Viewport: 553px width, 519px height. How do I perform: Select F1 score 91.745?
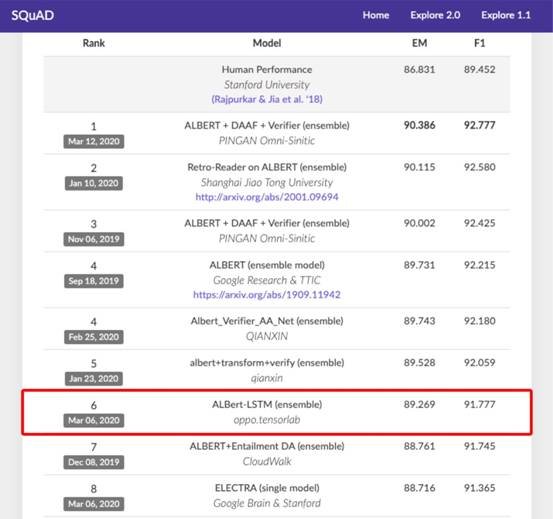pos(480,446)
